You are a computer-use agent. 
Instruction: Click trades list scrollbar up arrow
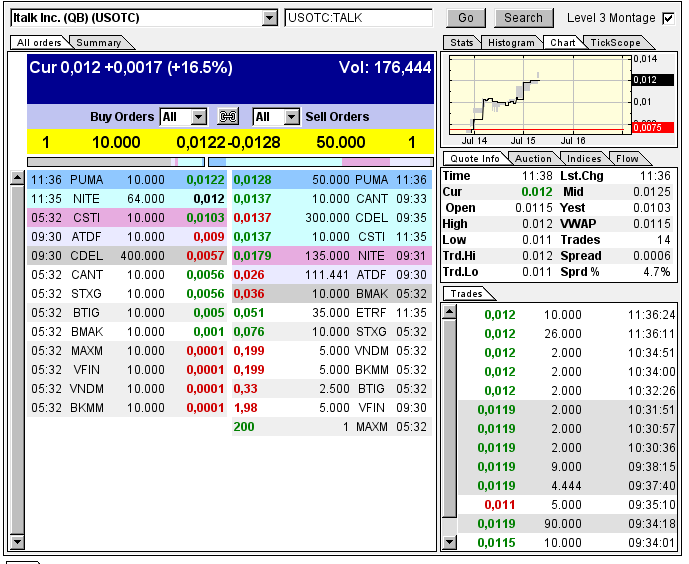pos(449,312)
